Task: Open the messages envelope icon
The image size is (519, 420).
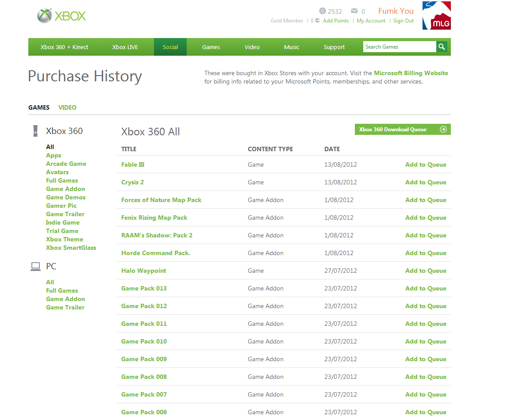Action: pyautogui.click(x=354, y=11)
